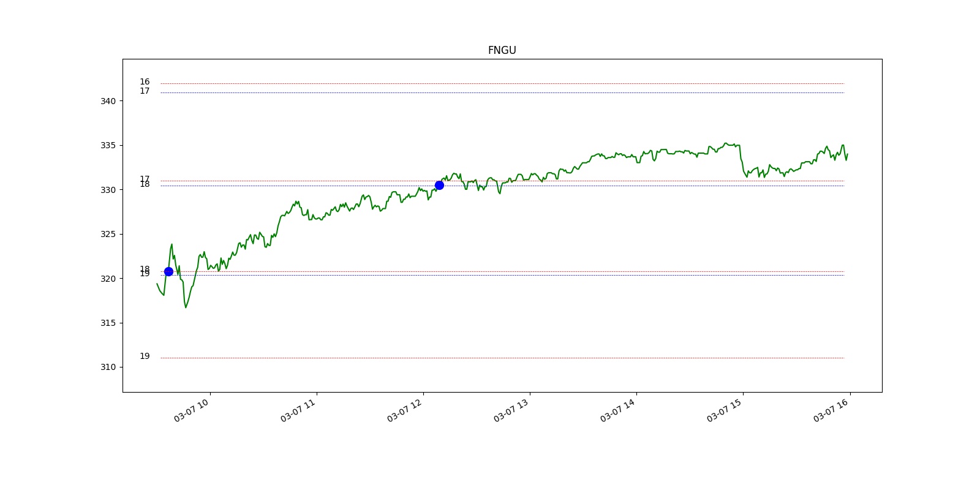The height and width of the screenshot is (490, 980).
Task: Click the y-axis label 320
Action: 108,279
